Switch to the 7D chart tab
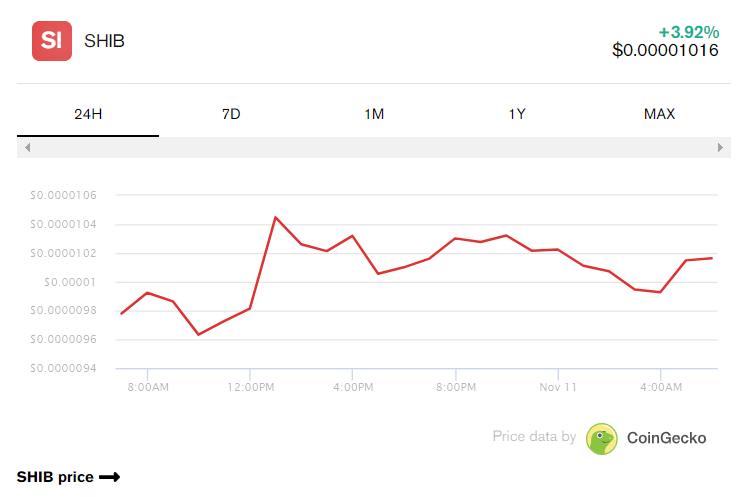The width and height of the screenshot is (742, 497). [231, 114]
